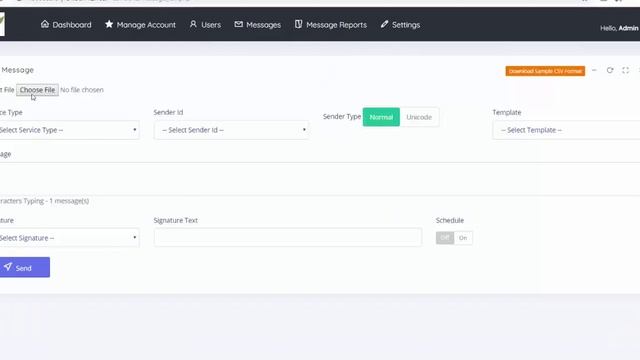Click 'No file chosen' text
The width and height of the screenshot is (640, 360).
point(82,90)
